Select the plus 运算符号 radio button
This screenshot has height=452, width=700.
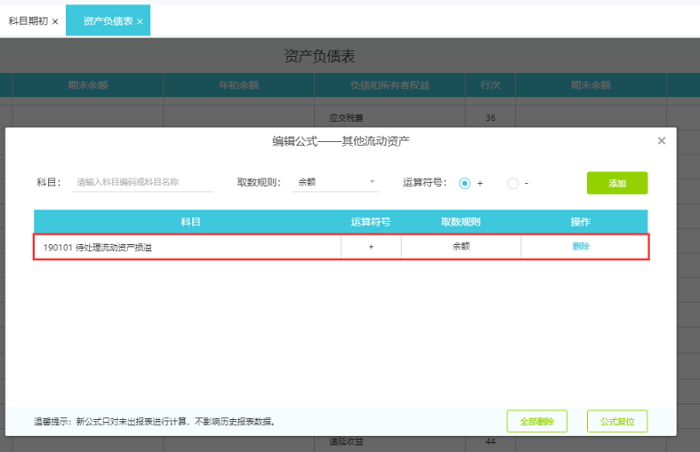point(465,183)
